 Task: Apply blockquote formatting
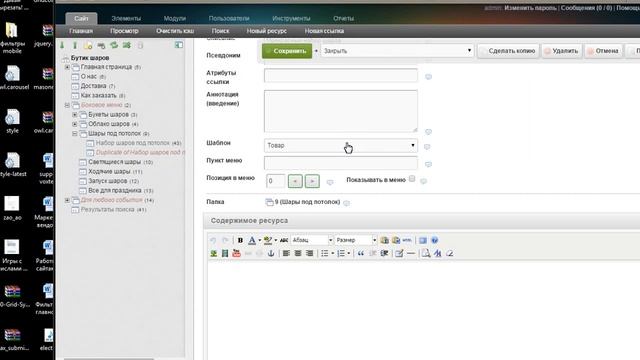(x=361, y=253)
